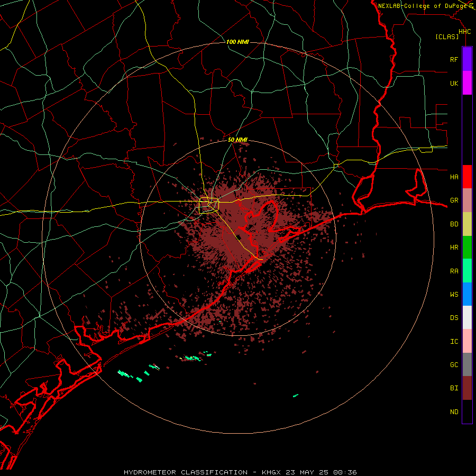Click the 'ND' legend label
Image resolution: width=476 pixels, height=476 pixels.
[x=454, y=412]
